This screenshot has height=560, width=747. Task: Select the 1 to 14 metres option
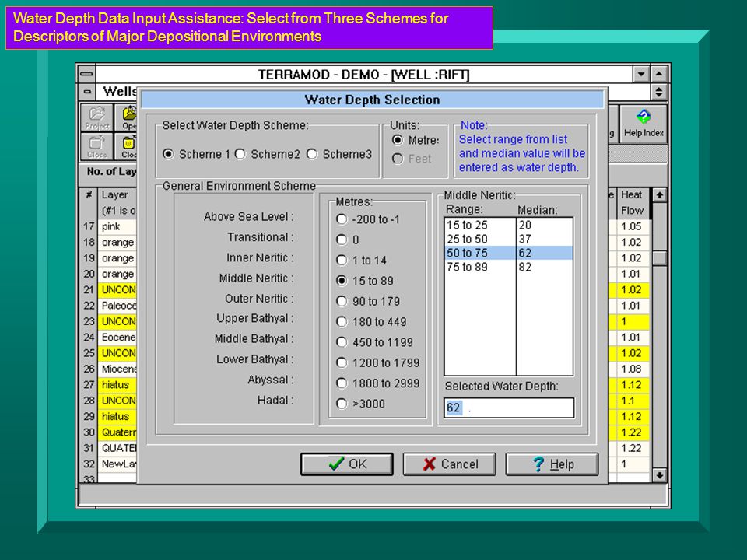pos(342,261)
